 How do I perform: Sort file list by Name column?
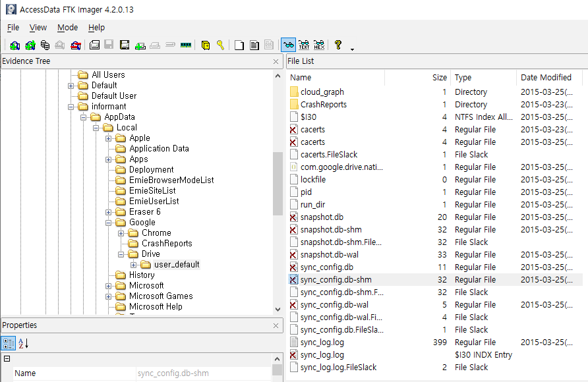coord(336,78)
